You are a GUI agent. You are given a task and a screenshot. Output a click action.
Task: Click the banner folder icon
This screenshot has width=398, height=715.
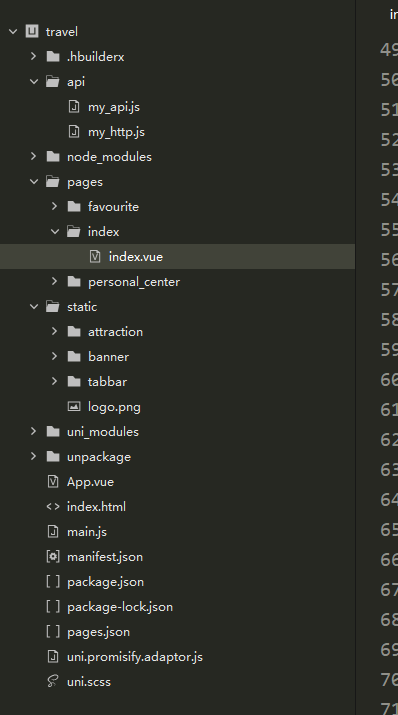74,357
